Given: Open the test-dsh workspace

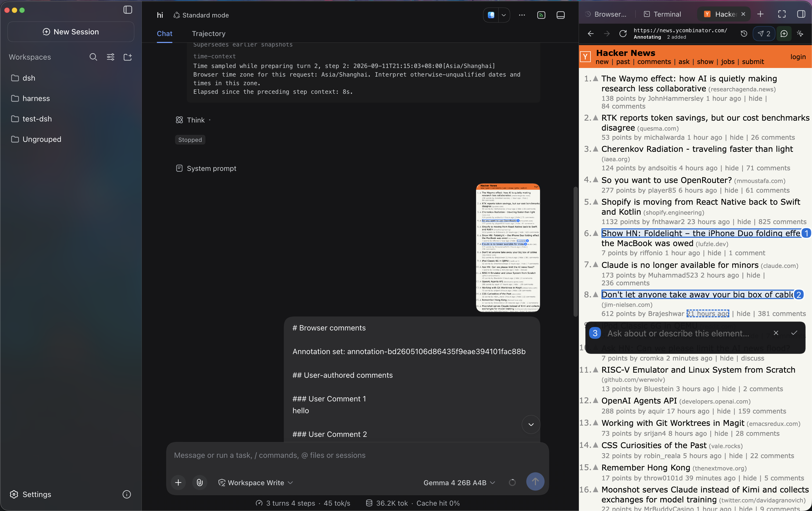Looking at the screenshot, I should 71,119.
